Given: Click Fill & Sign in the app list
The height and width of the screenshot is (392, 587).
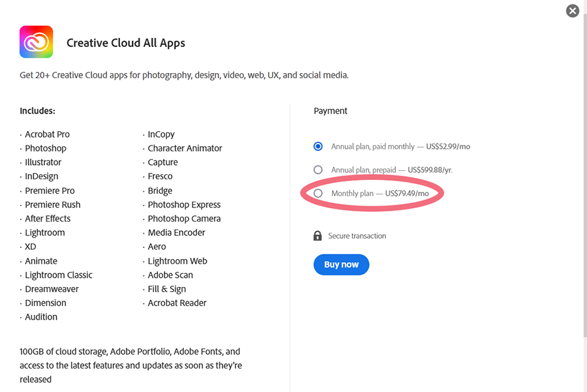Looking at the screenshot, I should (166, 289).
